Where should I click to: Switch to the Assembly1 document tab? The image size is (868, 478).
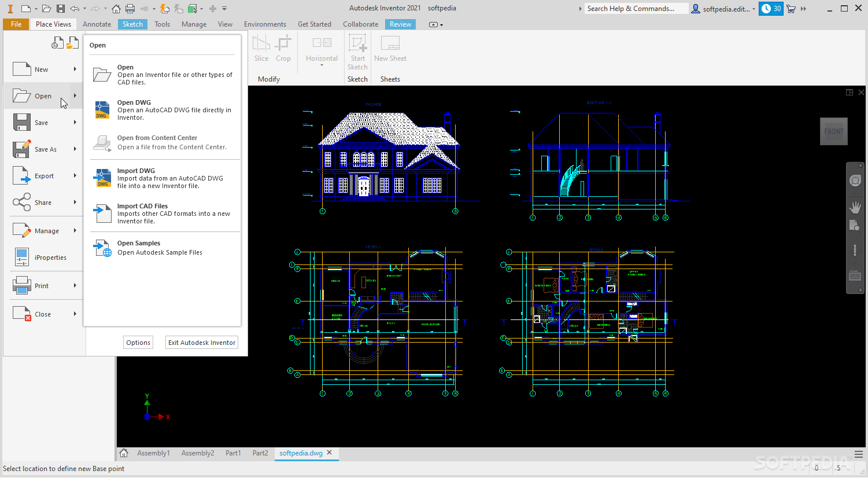click(153, 453)
